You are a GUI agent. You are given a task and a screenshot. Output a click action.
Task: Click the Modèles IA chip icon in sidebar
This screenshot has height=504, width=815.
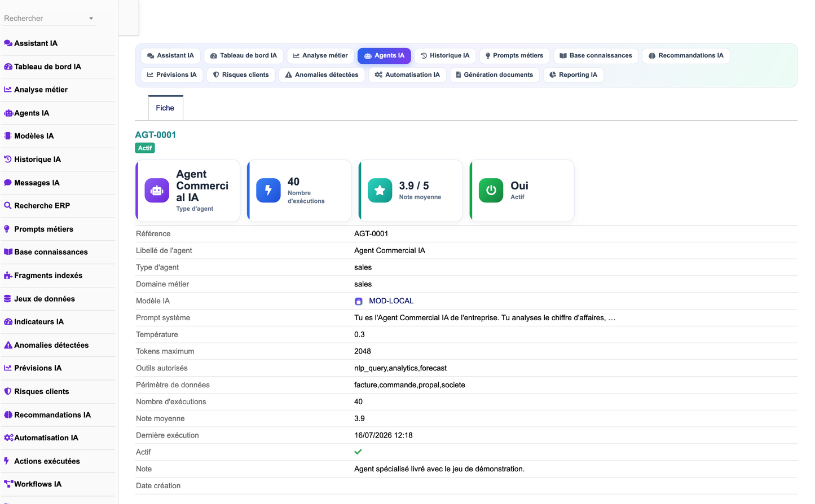(x=8, y=136)
